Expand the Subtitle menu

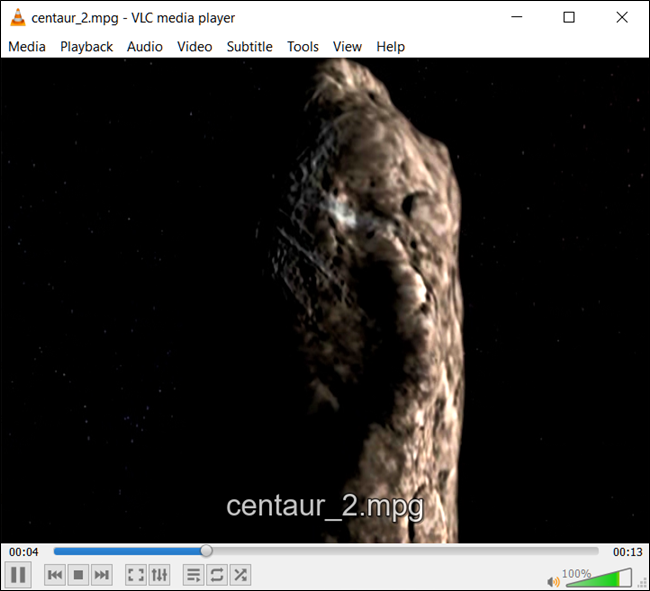[x=250, y=46]
